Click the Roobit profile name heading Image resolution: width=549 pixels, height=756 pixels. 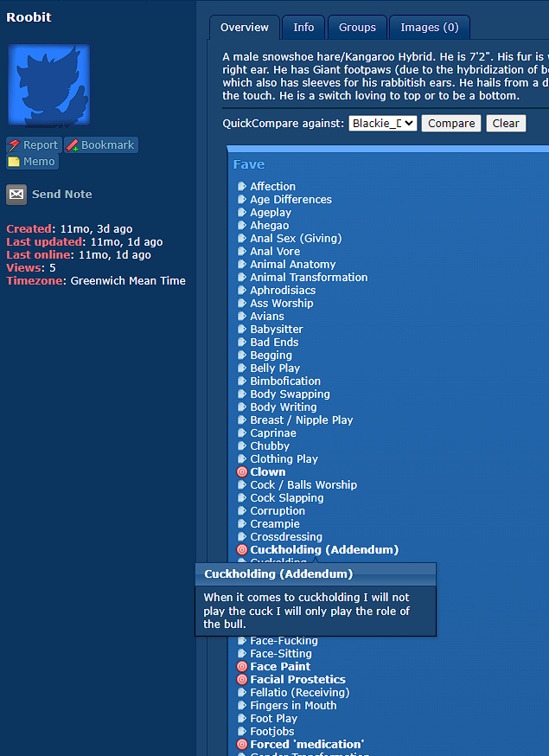click(29, 17)
